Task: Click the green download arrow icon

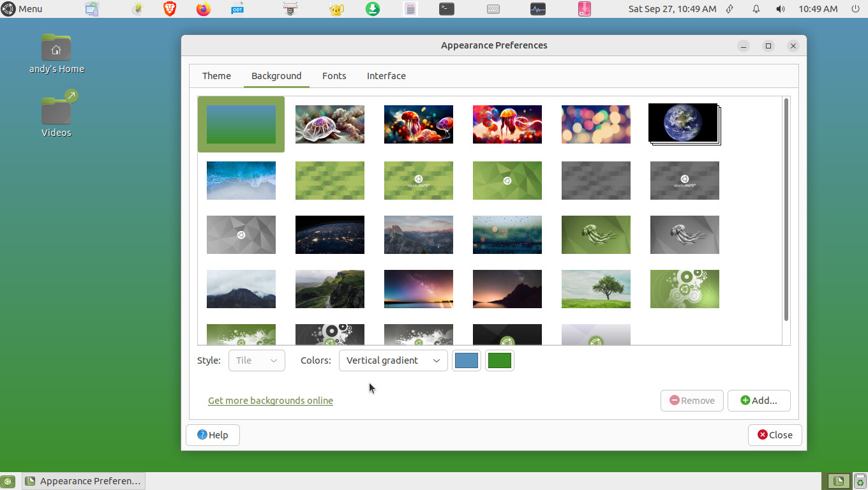Action: click(373, 9)
